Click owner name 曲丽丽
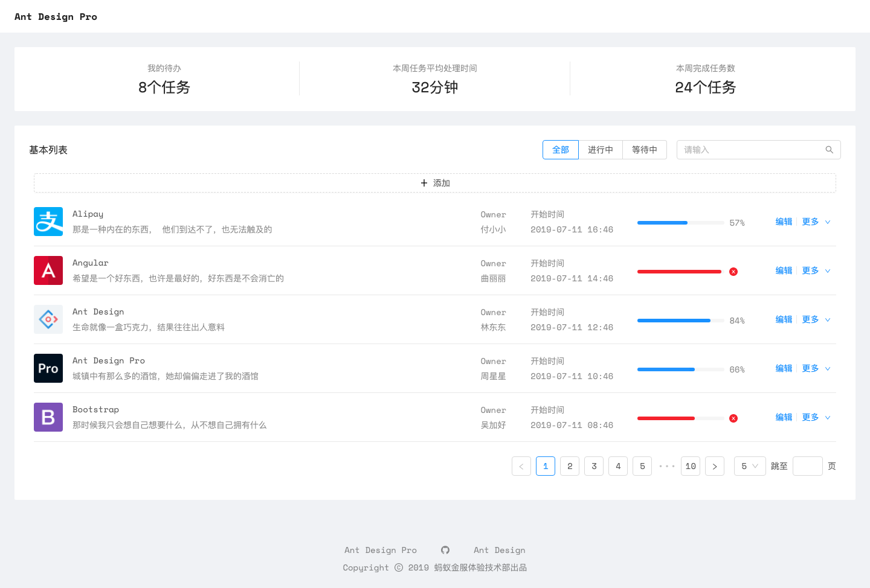 (x=493, y=278)
